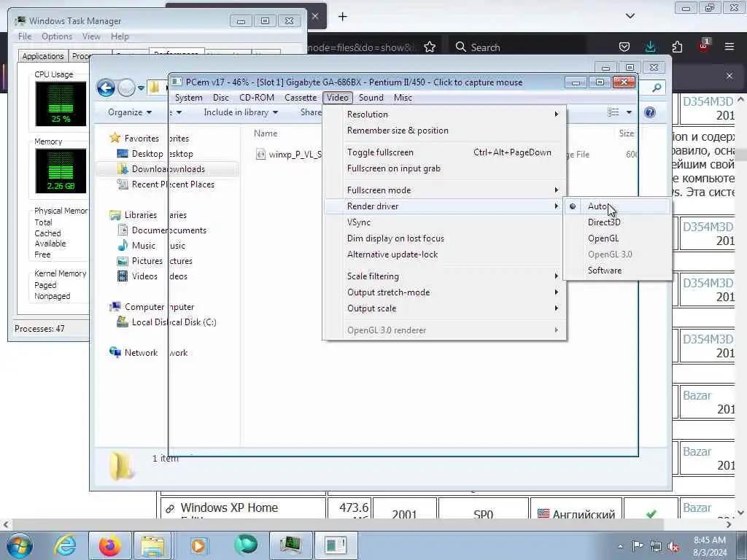Toggle Fullscreen on input grab
747x560 pixels.
pyautogui.click(x=444, y=168)
